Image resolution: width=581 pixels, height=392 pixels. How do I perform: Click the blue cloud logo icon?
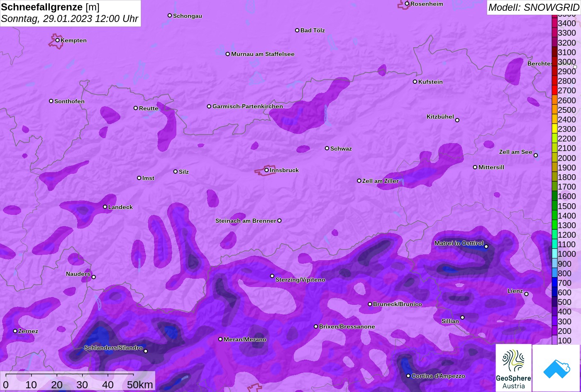point(556,368)
